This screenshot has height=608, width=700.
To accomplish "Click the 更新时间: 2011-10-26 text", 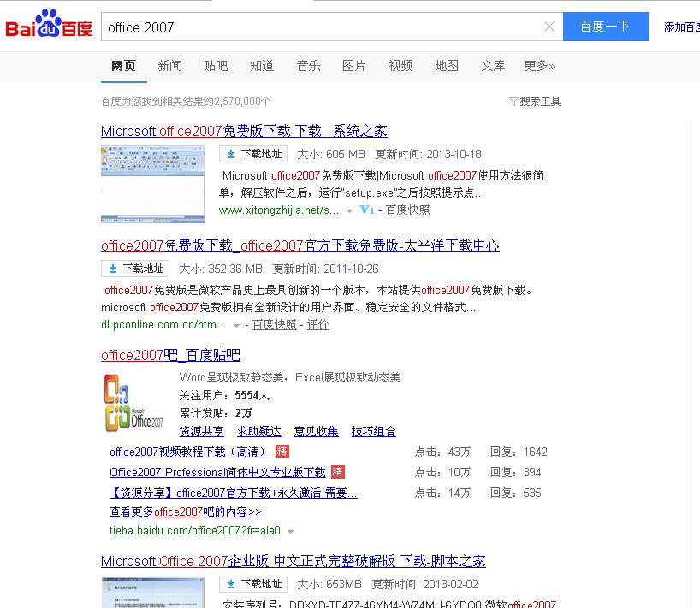I will (325, 269).
